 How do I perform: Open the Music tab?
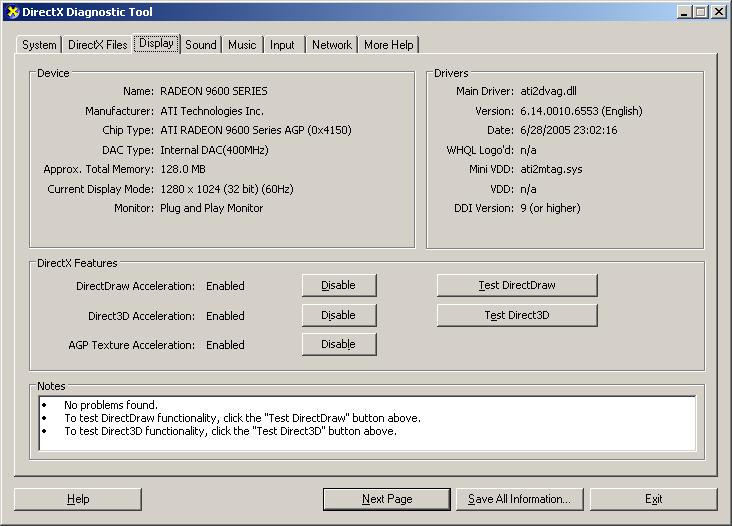242,45
